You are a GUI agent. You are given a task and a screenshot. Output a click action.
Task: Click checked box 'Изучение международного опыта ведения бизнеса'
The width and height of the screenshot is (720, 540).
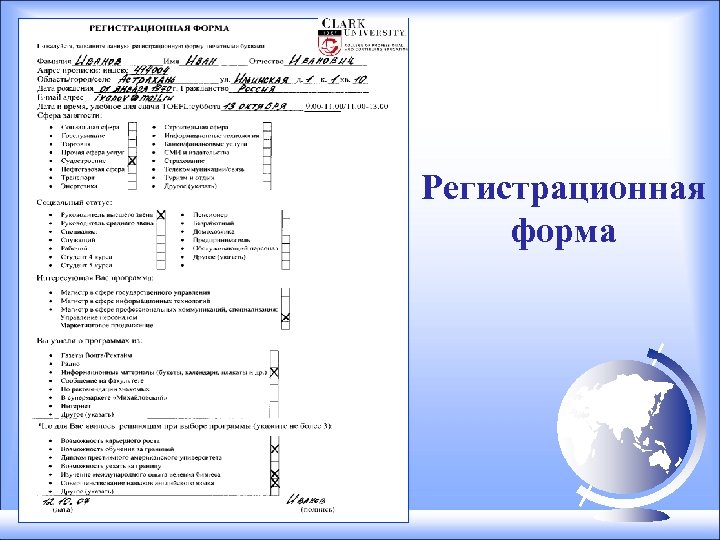275,474
